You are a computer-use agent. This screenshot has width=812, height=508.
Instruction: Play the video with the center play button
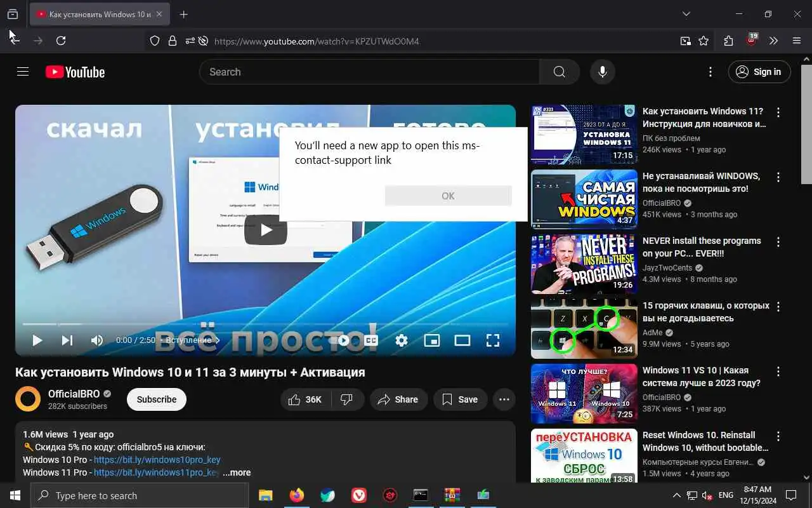(266, 230)
